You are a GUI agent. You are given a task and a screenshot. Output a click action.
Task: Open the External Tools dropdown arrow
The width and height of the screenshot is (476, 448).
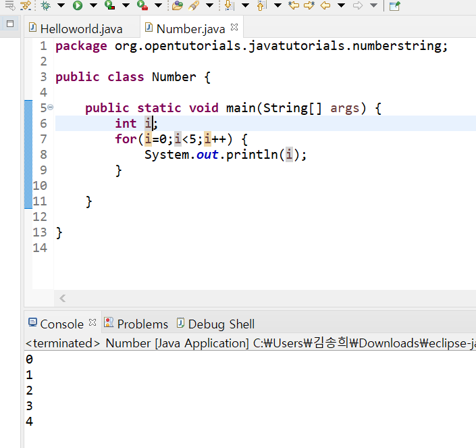tap(158, 5)
